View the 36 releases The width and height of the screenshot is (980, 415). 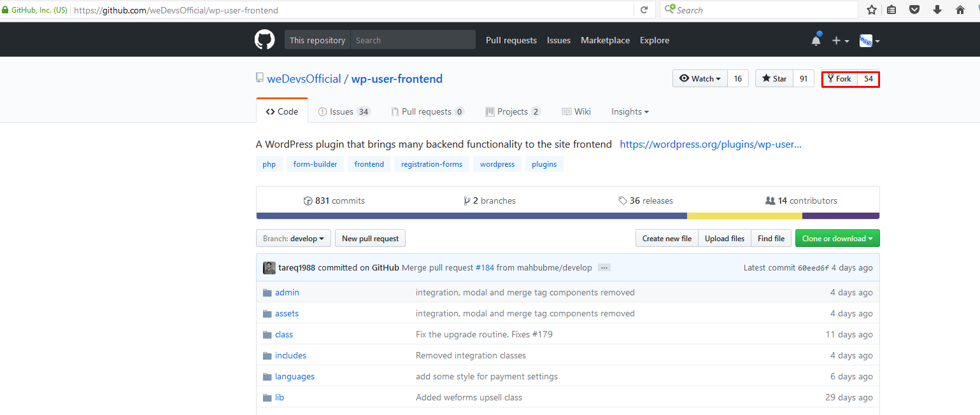pyautogui.click(x=646, y=200)
